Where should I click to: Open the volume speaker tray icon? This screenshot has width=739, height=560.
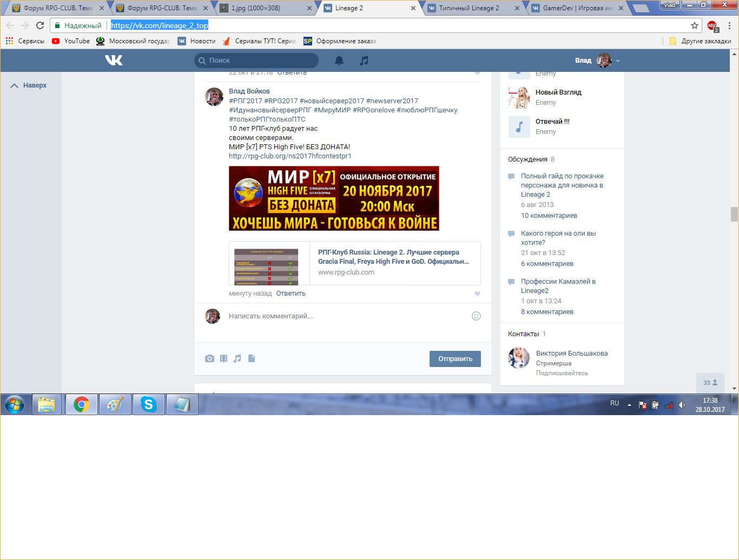(682, 405)
